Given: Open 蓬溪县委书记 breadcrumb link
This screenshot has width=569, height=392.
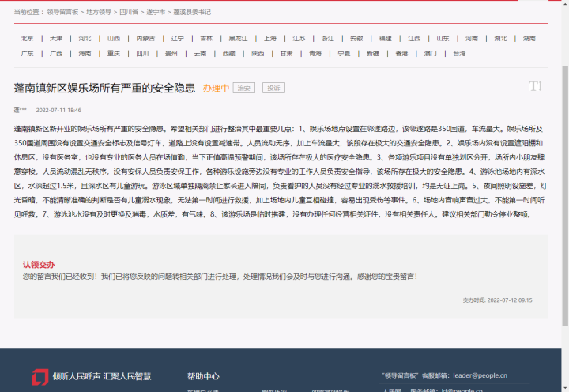Looking at the screenshot, I should pyautogui.click(x=192, y=12).
